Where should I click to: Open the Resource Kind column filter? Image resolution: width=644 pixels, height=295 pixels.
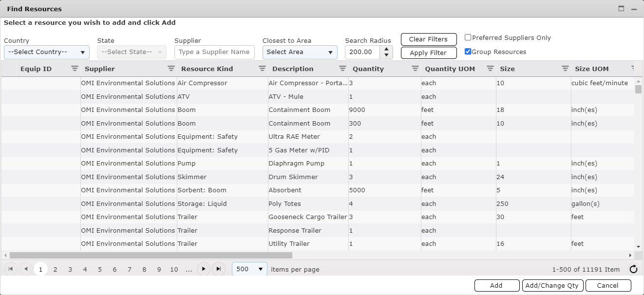coord(262,69)
